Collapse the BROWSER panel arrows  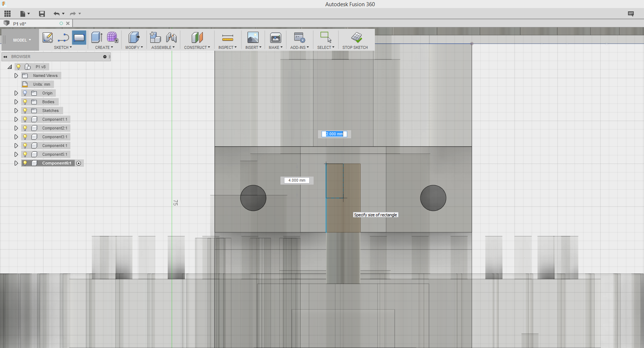click(x=5, y=57)
